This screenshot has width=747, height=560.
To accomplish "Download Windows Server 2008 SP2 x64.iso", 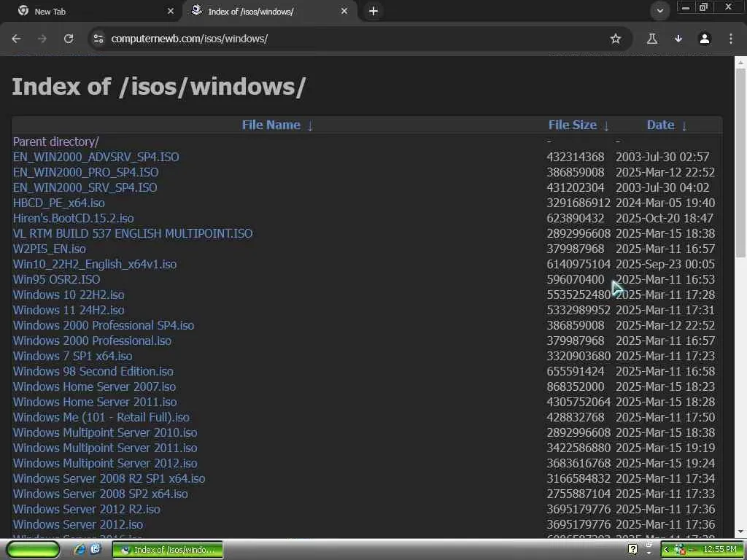I will coord(100,494).
